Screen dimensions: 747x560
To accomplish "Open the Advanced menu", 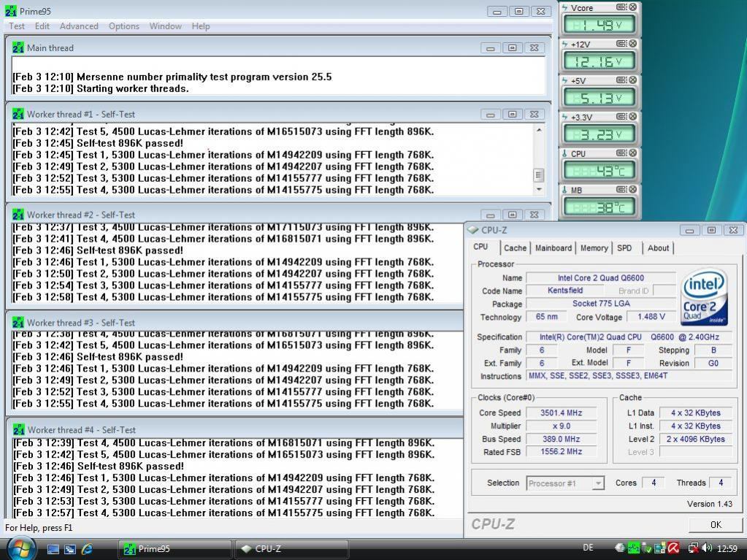I will click(79, 26).
